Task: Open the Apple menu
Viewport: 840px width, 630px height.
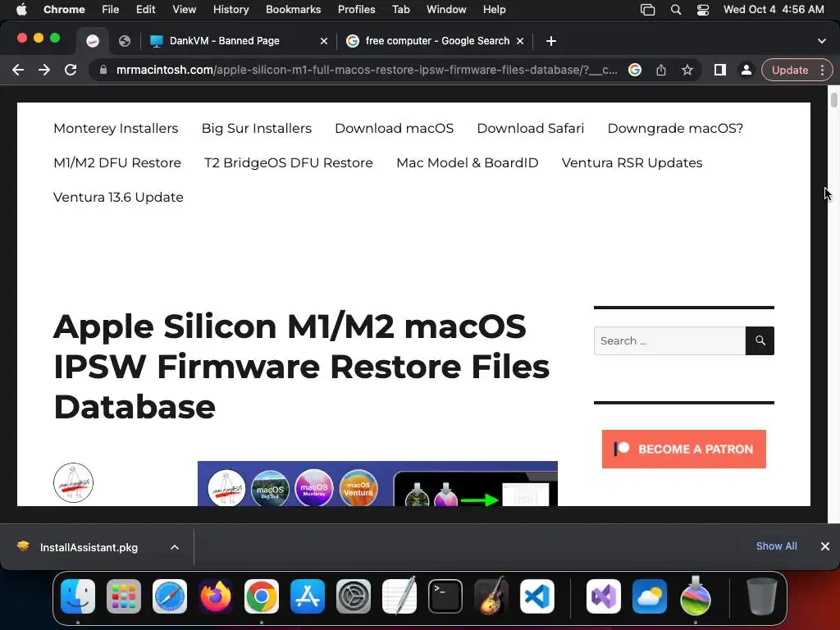Action: point(21,10)
